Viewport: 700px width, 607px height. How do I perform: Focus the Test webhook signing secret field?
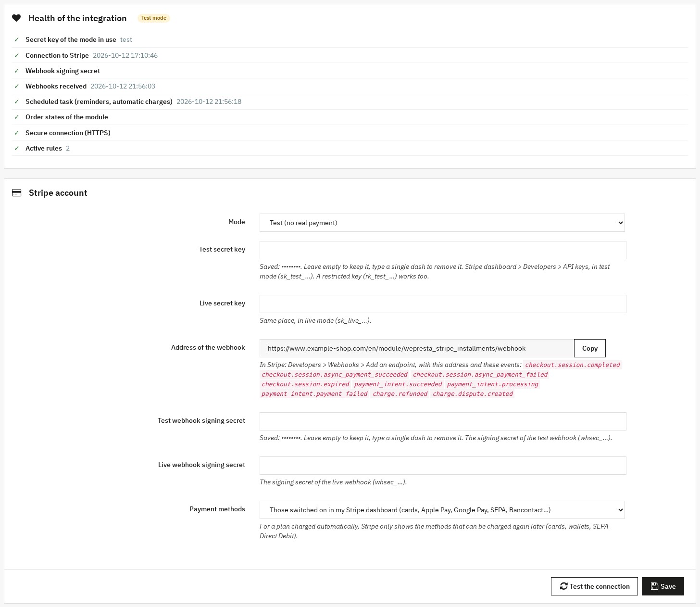click(443, 421)
